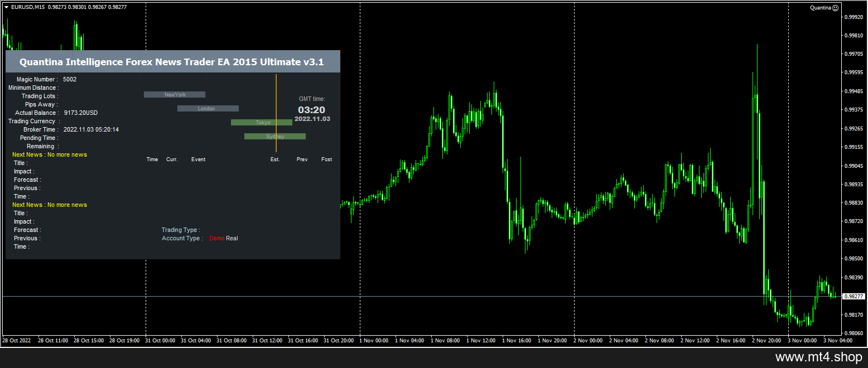Click the 0.98060 price scale label
The image size is (868, 368).
[x=853, y=333]
